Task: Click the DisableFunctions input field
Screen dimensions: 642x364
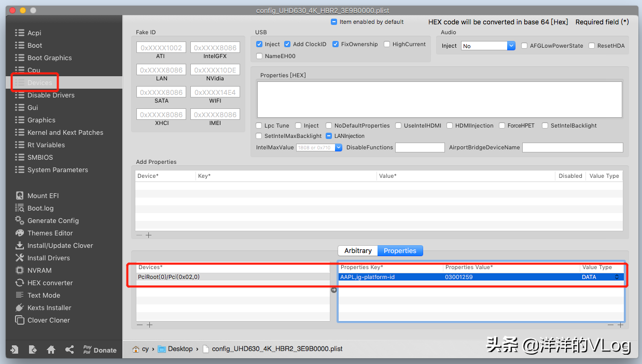Action: [x=420, y=148]
